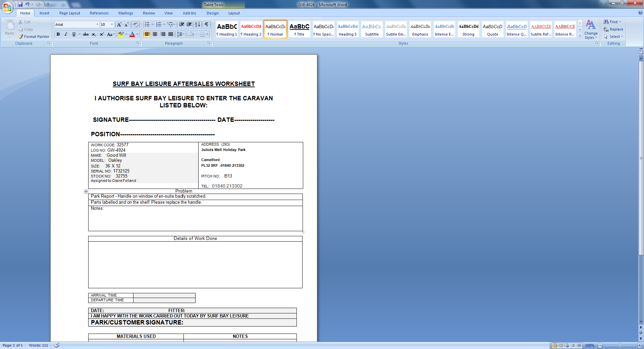644x349 pixels.
Task: Apply table borders button
Action: click(202, 34)
